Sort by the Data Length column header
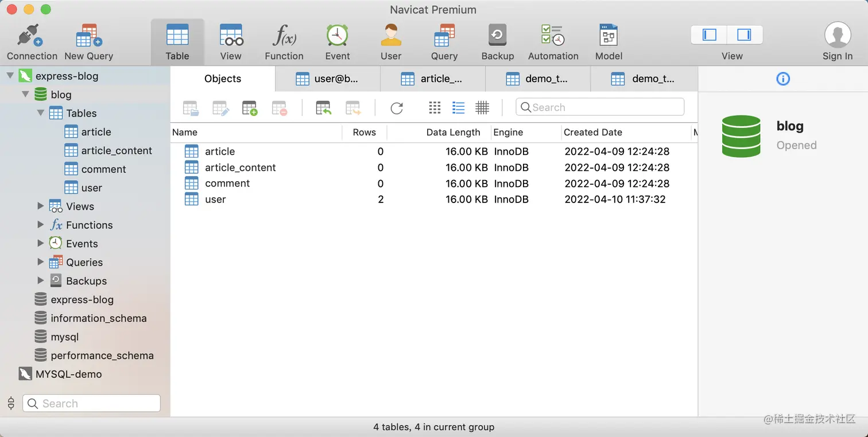 (x=439, y=132)
